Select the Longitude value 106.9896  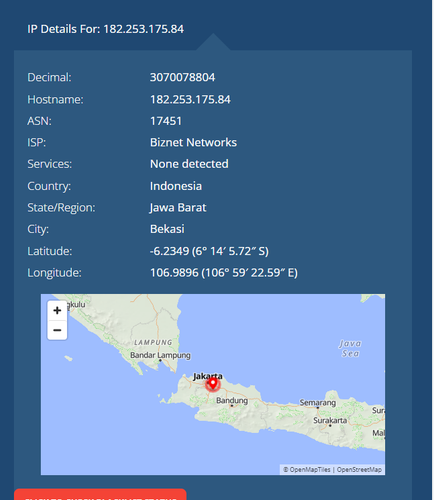click(224, 273)
